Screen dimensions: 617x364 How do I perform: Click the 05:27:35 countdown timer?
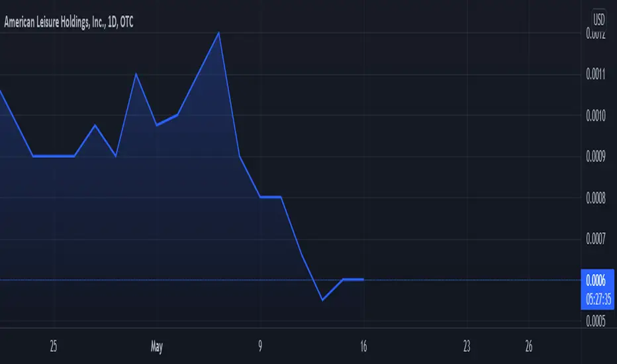pos(598,299)
